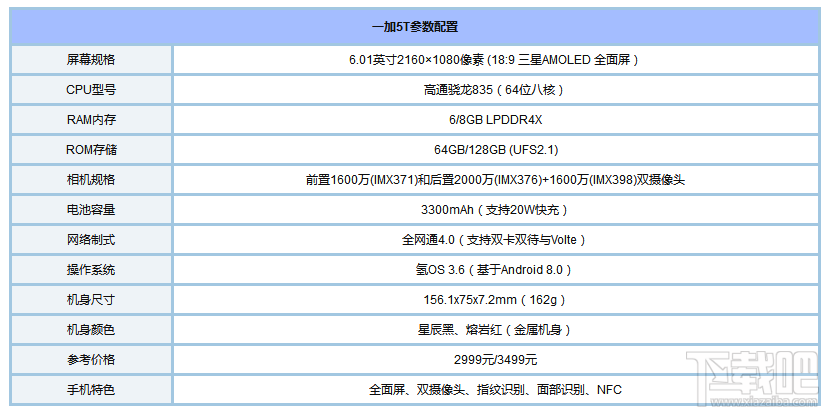826x412 pixels.
Task: Click the table title 一加5T参数配置
Action: click(x=415, y=28)
